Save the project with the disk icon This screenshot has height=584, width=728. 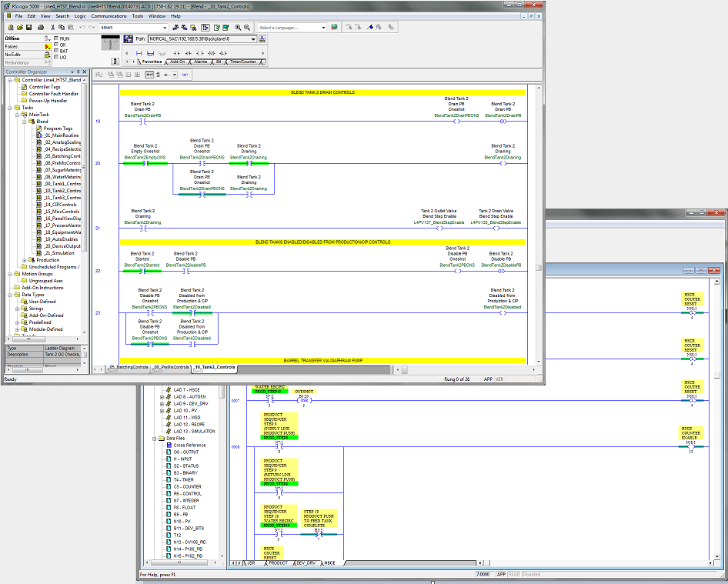[28, 28]
